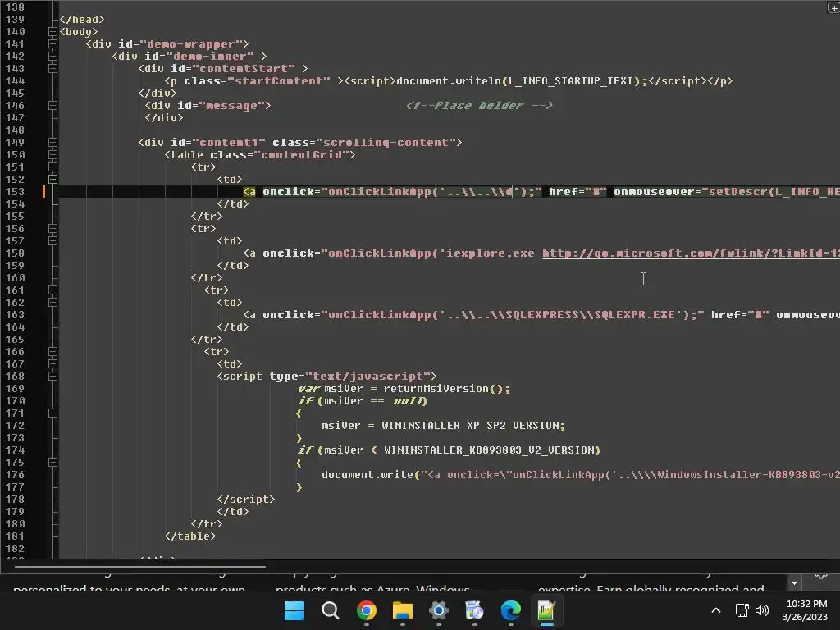Collapse the brace fold at line 175

[52, 463]
